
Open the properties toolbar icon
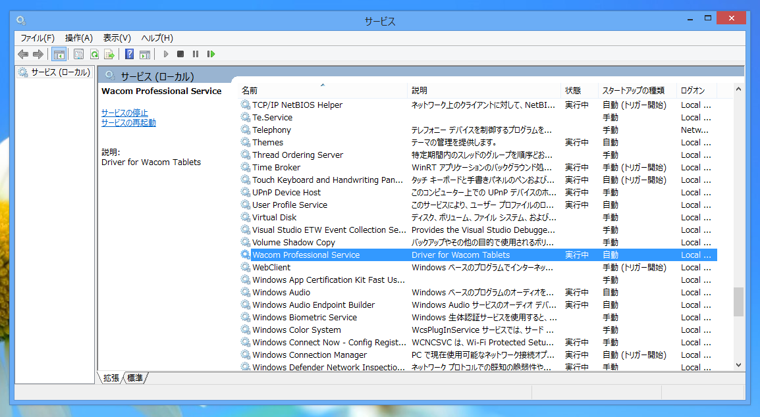click(79, 54)
